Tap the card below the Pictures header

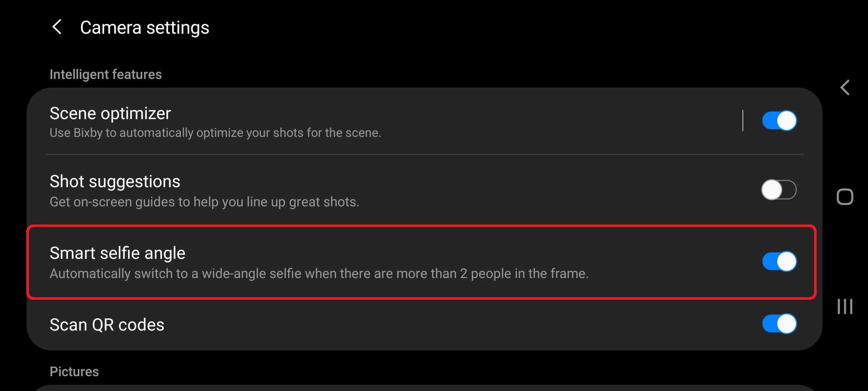pos(424,388)
